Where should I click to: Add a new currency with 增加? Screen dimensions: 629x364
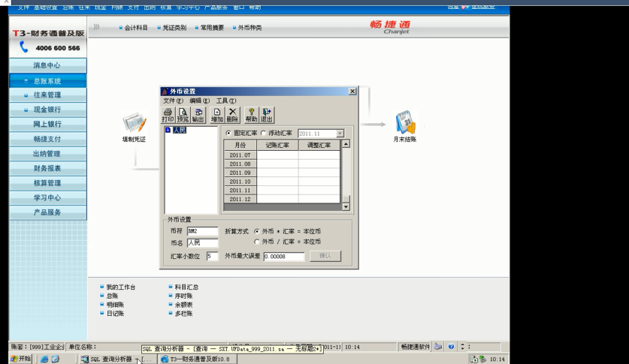tap(217, 115)
